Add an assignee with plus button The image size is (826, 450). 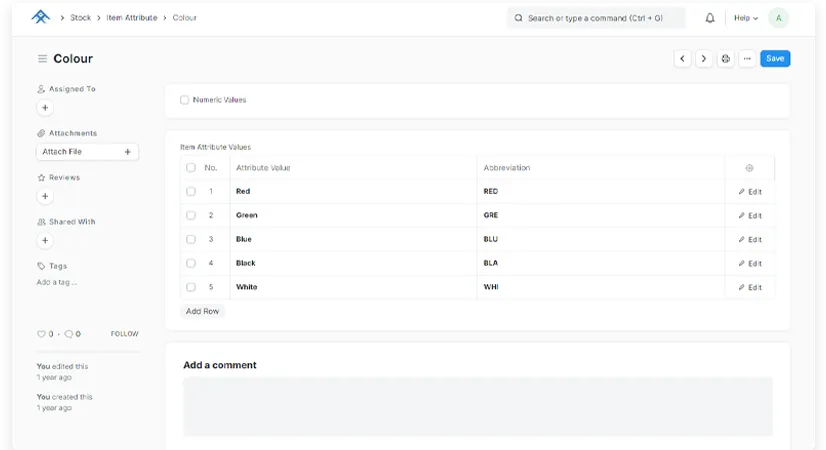[x=44, y=108]
